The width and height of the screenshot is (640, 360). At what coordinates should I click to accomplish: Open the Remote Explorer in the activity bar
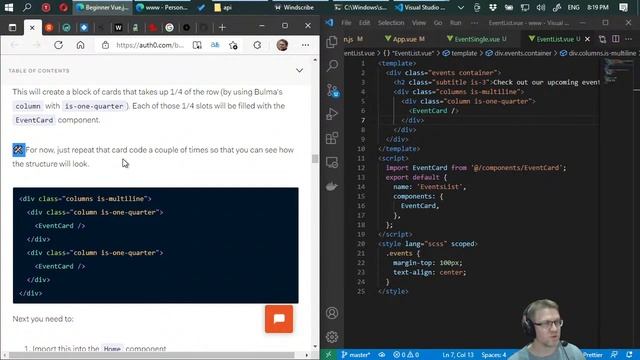click(332, 162)
